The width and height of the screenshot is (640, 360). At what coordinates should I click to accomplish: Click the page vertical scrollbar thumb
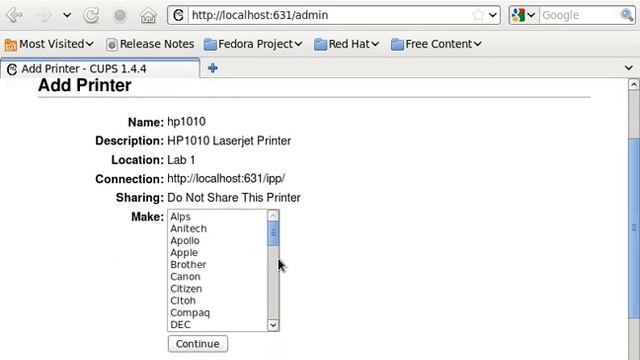coord(633,227)
